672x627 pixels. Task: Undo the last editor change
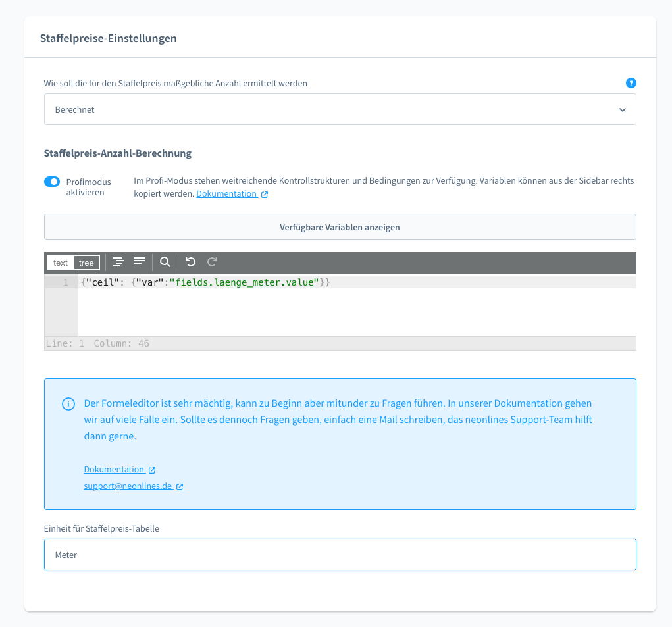click(x=191, y=262)
